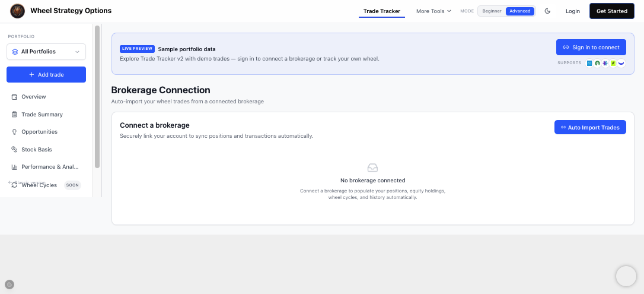Image resolution: width=644 pixels, height=294 pixels.
Task: Click the Get Started button
Action: pos(611,11)
